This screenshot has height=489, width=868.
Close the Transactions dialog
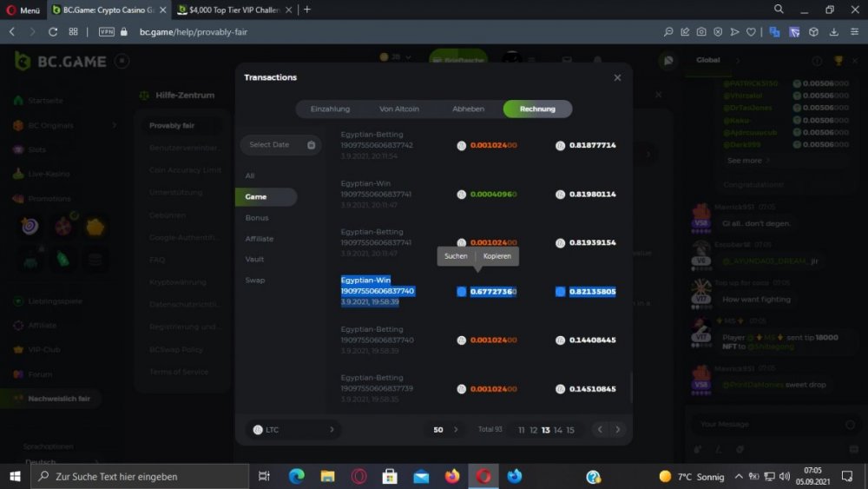coord(617,77)
